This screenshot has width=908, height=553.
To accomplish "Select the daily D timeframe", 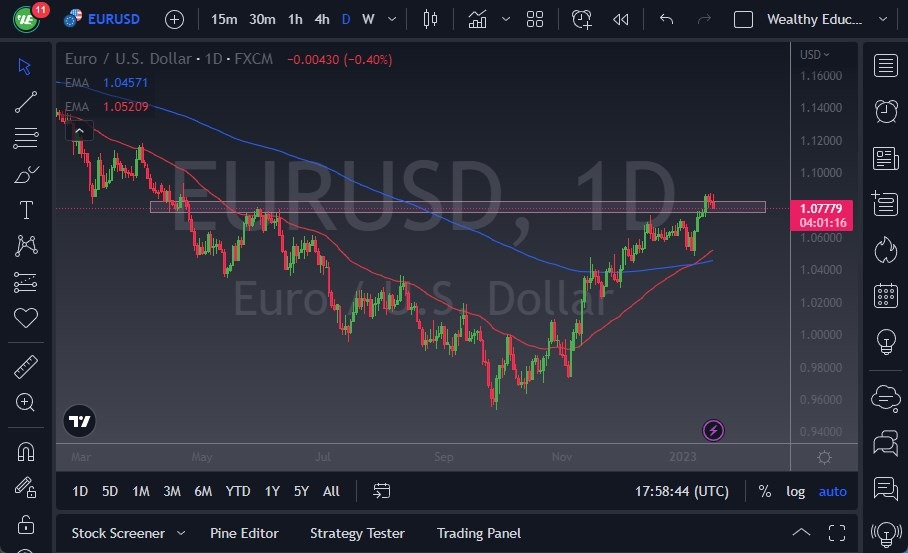I will pos(346,19).
